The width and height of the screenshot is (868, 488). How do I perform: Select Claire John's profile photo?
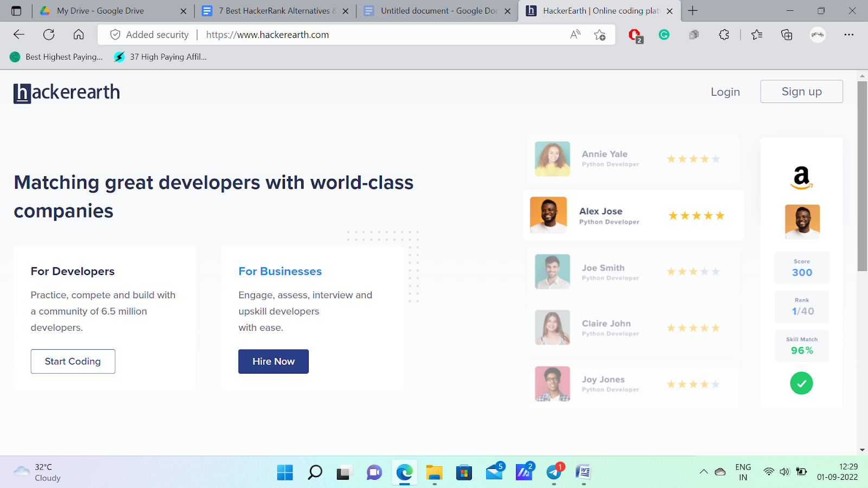pos(552,328)
